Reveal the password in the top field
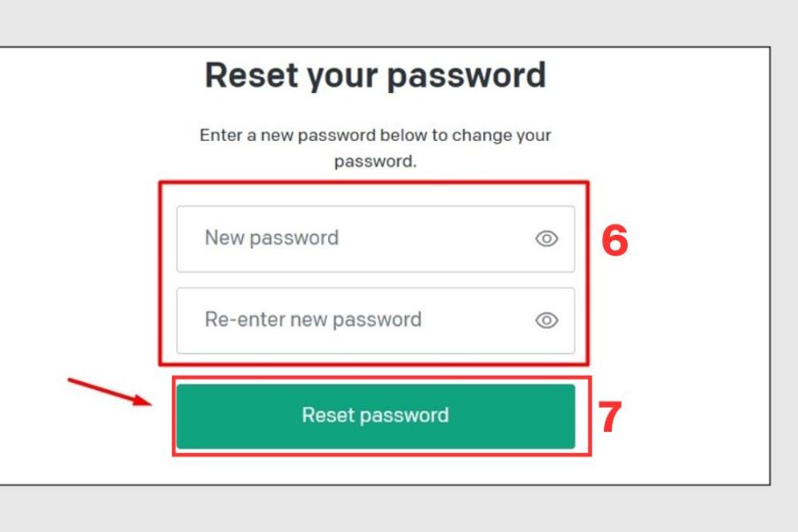Image resolution: width=798 pixels, height=532 pixels. (547, 239)
